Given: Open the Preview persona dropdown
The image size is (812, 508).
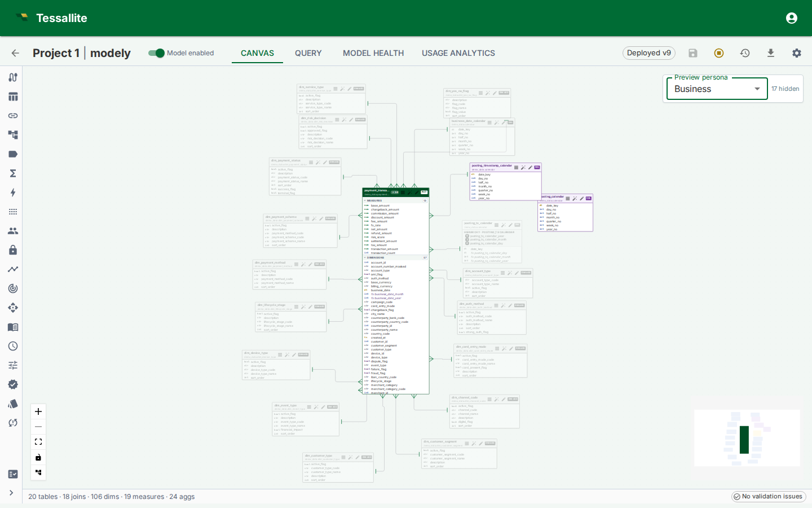Looking at the screenshot, I should (x=717, y=89).
